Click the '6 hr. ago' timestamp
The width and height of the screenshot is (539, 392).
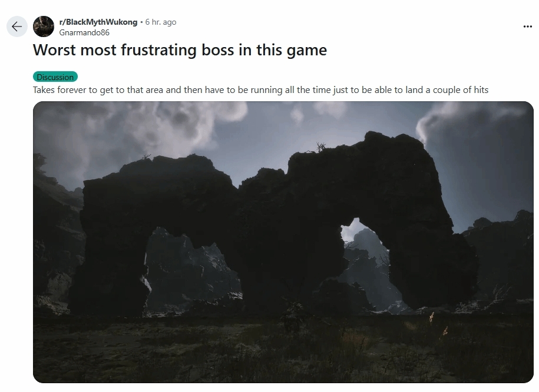[x=161, y=22]
